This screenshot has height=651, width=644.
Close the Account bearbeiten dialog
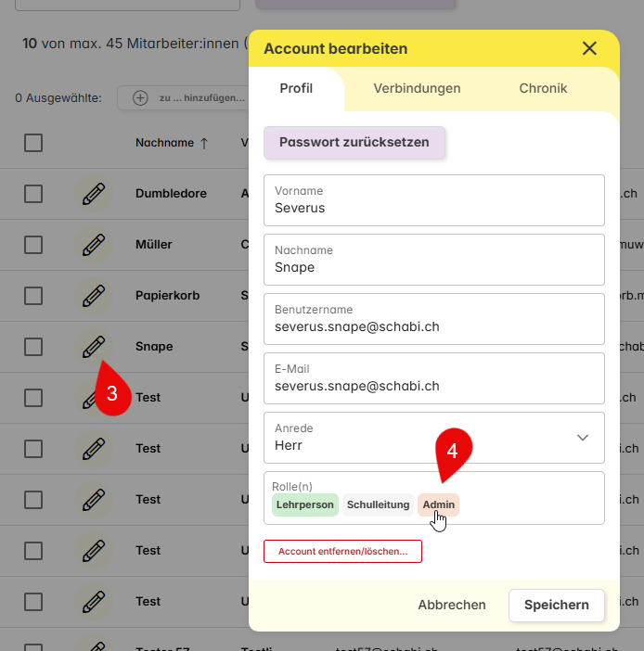point(589,48)
